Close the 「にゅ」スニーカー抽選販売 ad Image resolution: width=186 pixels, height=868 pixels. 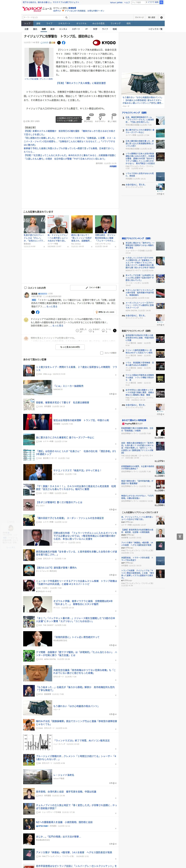click(x=116, y=394)
